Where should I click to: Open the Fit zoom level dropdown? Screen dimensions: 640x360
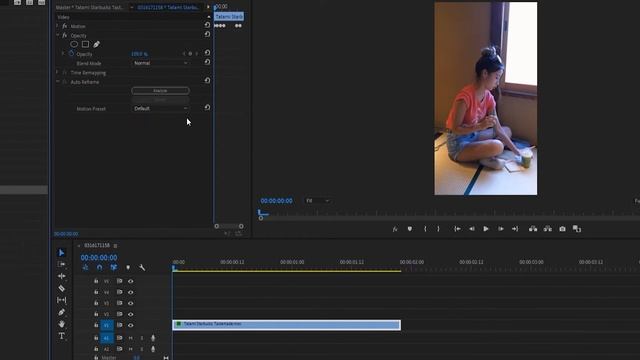coord(318,200)
